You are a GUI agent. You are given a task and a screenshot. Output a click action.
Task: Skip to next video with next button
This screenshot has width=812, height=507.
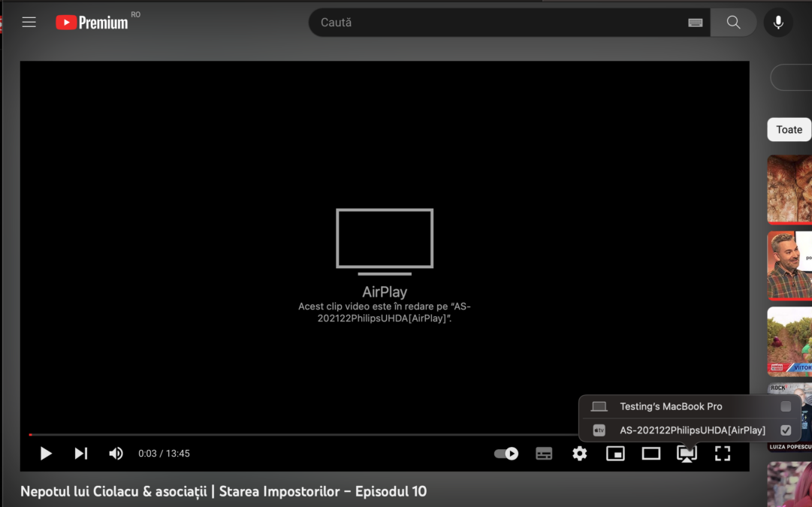pyautogui.click(x=80, y=453)
